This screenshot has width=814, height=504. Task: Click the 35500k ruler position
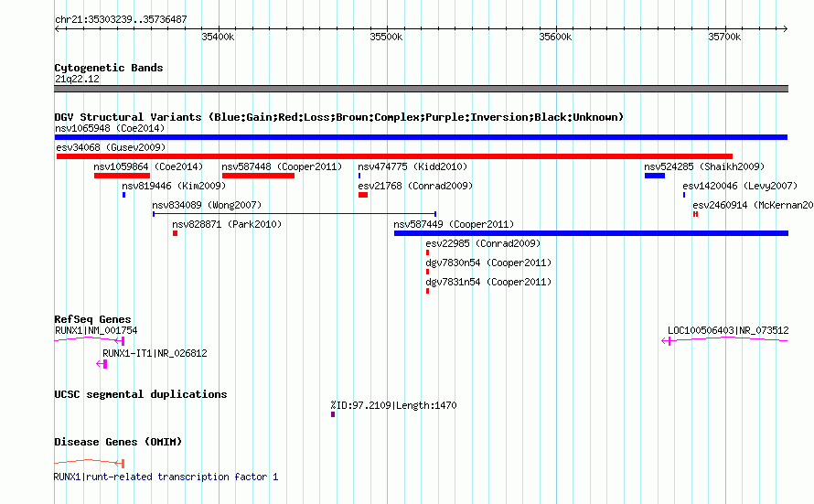coord(386,37)
